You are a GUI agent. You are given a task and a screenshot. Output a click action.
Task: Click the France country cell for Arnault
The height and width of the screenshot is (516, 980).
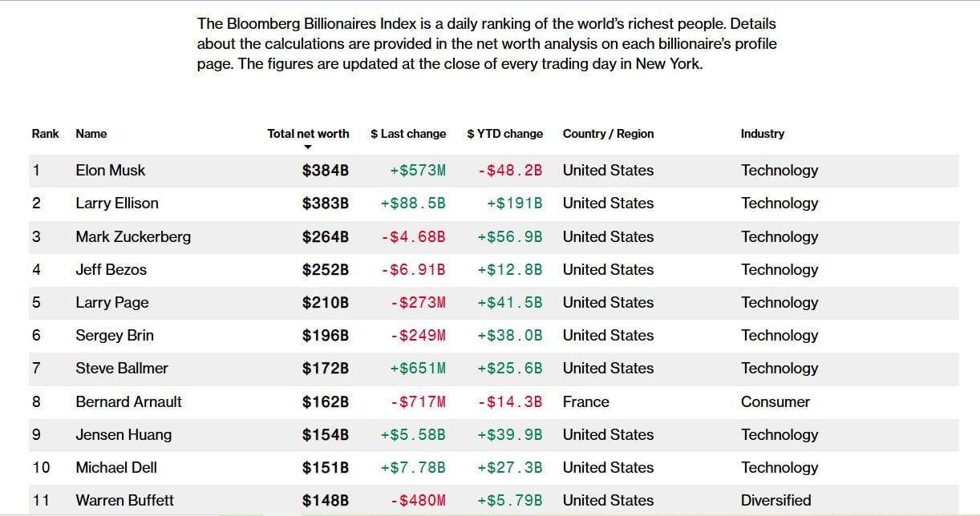click(x=585, y=402)
